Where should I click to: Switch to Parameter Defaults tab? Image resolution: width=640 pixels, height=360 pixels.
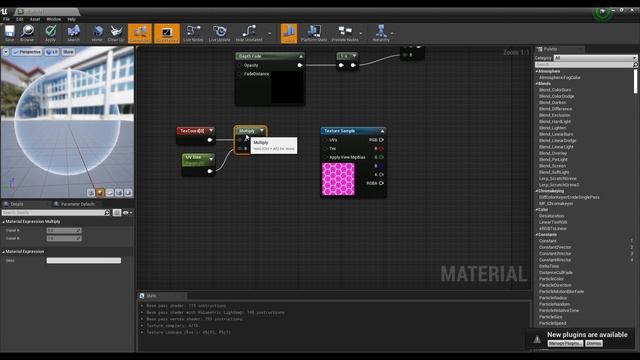(77, 204)
